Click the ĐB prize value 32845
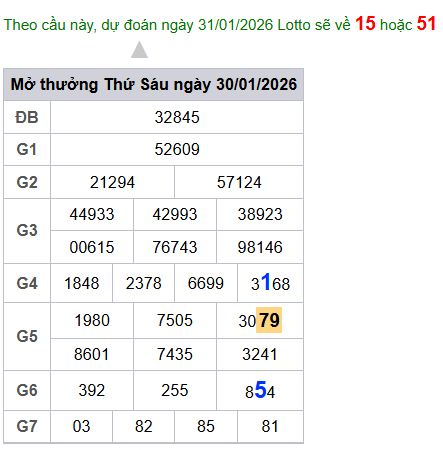The height and width of the screenshot is (450, 443). [177, 117]
